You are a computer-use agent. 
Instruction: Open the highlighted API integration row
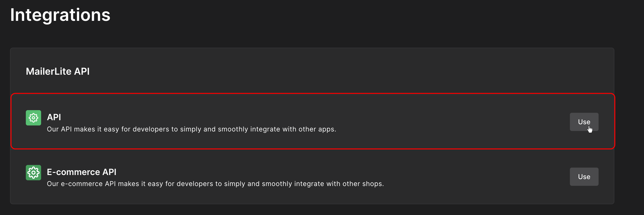[312, 121]
